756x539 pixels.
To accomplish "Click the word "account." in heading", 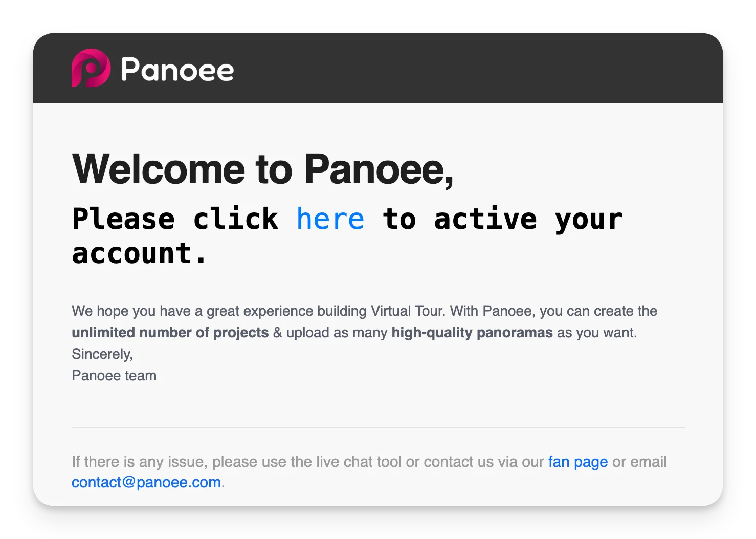I will pyautogui.click(x=139, y=254).
